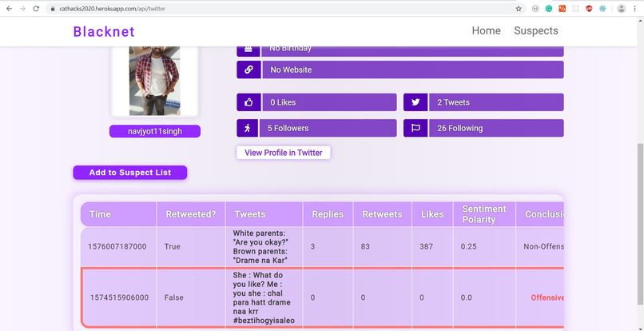
Task: Click the 26 Following stat bar
Action: coord(483,128)
